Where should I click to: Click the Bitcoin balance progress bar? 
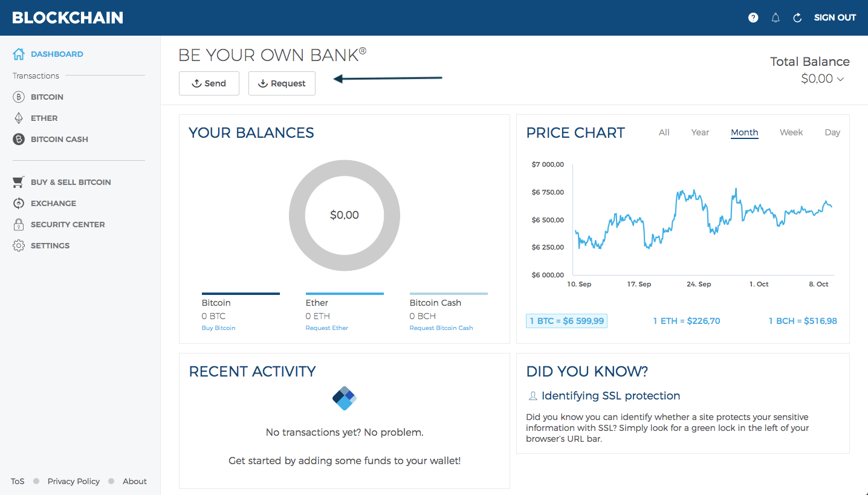pos(241,293)
